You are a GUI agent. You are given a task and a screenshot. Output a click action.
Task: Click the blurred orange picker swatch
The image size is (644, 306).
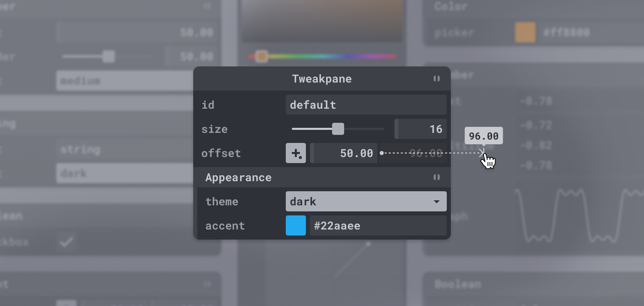point(525,32)
